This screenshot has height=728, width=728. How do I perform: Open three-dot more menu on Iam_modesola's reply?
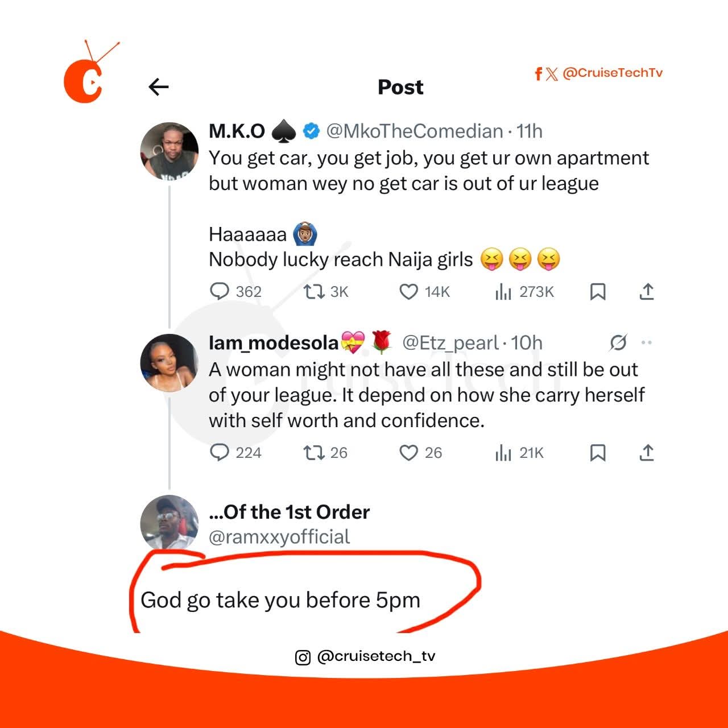[647, 342]
